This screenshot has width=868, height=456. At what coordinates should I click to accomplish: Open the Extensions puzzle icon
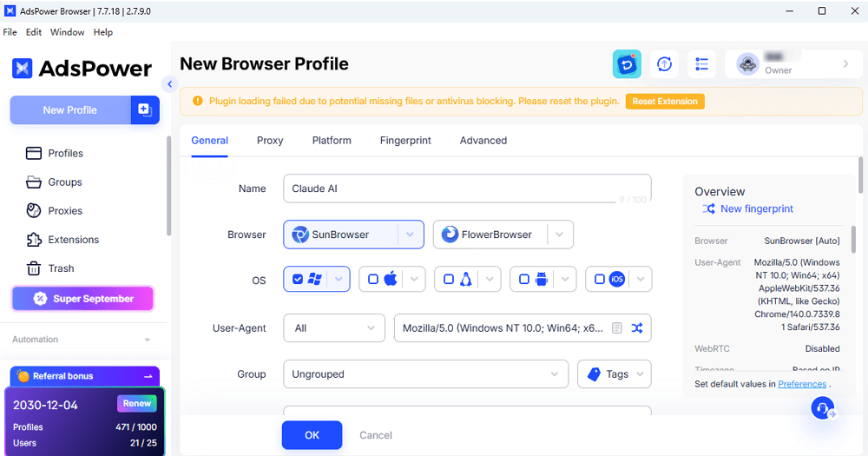click(x=35, y=240)
